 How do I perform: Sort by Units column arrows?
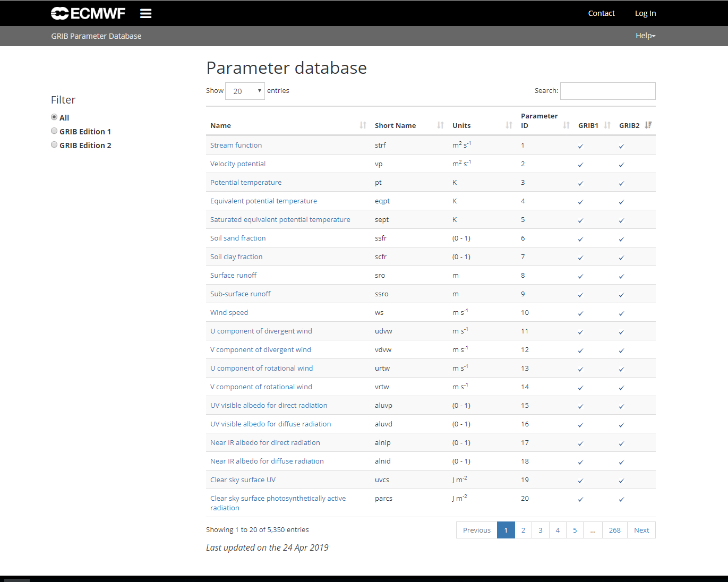pyautogui.click(x=509, y=125)
